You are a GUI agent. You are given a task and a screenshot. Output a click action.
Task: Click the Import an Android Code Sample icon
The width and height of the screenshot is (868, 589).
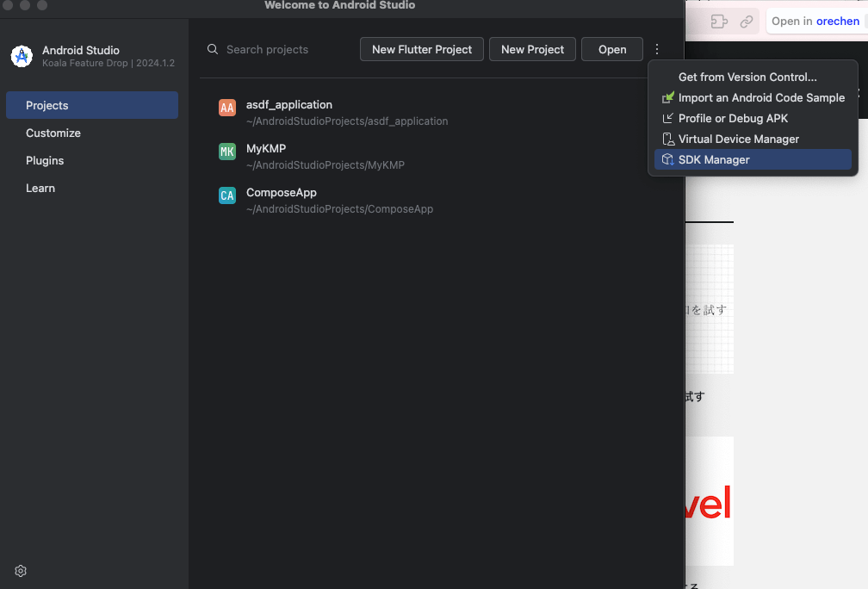coord(668,97)
